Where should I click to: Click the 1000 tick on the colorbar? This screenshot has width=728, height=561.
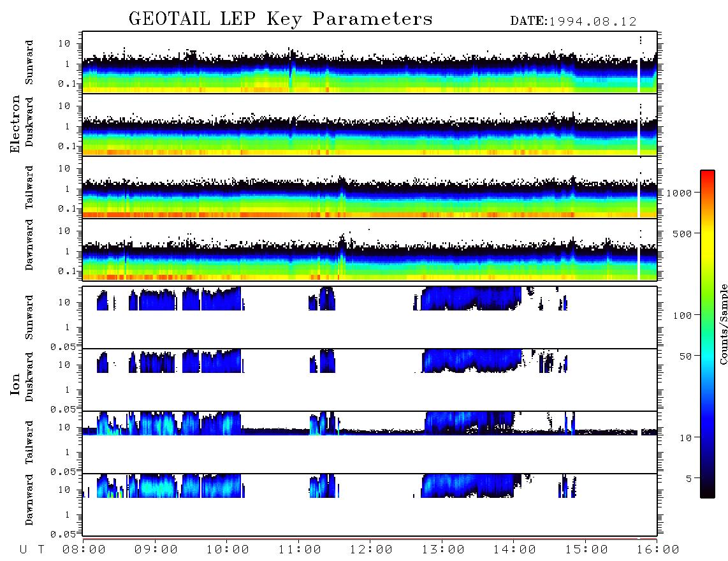(x=679, y=193)
